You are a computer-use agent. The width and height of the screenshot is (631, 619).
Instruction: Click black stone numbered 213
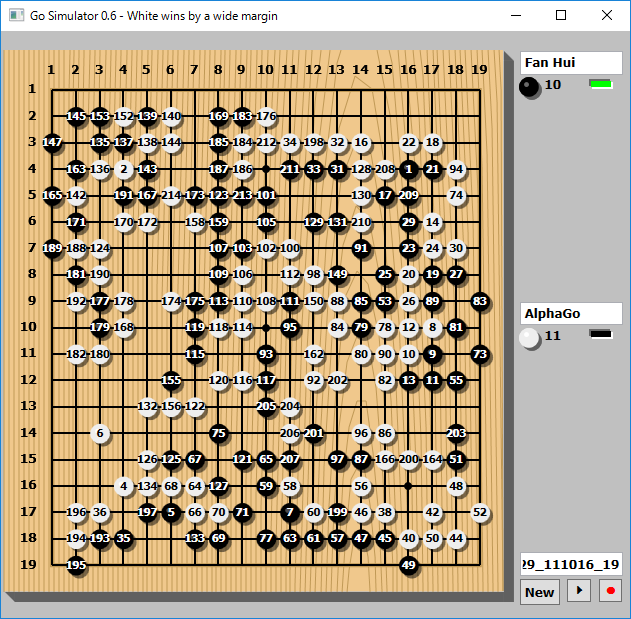(242, 196)
